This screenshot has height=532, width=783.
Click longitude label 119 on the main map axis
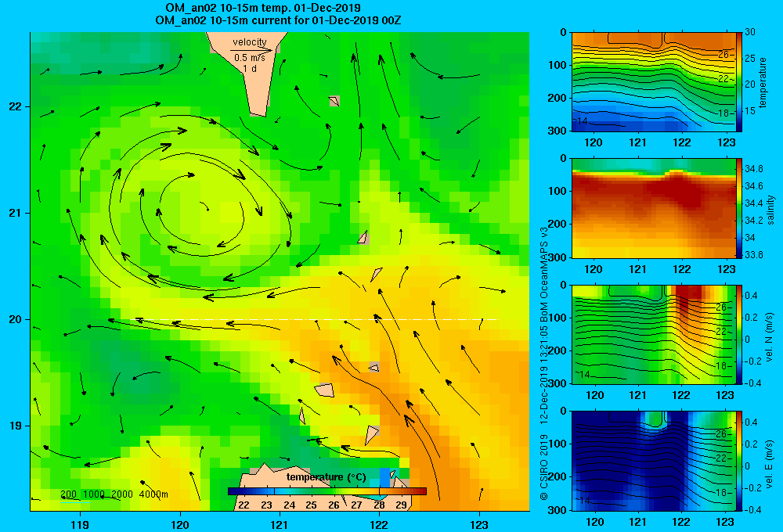[x=80, y=524]
